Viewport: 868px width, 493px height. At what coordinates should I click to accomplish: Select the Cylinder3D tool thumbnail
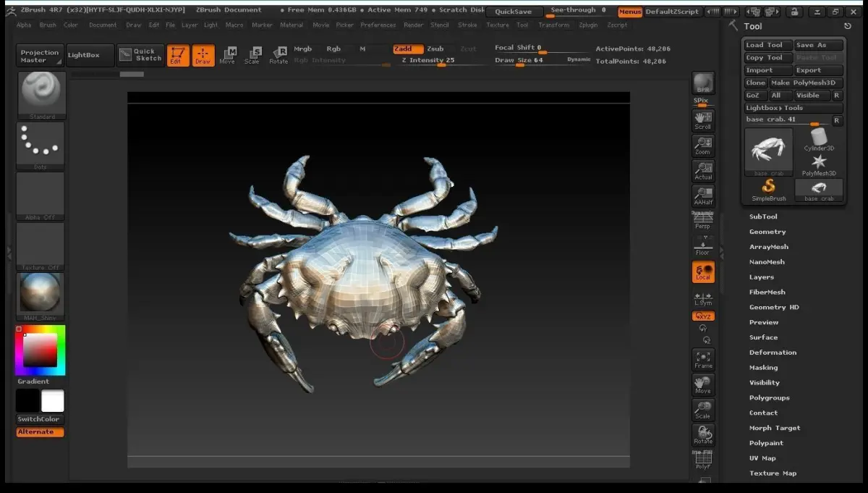point(819,138)
